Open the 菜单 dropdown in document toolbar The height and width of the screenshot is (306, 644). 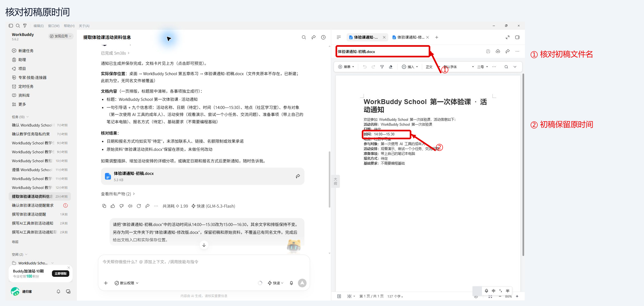(346, 67)
